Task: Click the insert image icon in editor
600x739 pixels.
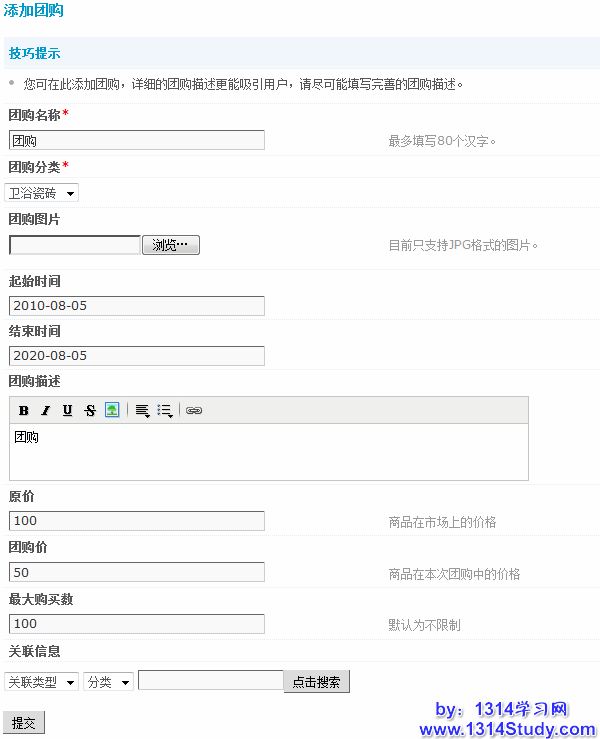Action: 112,410
